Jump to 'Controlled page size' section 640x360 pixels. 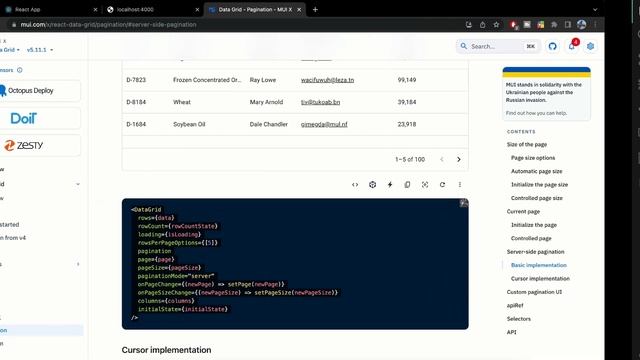tap(537, 198)
